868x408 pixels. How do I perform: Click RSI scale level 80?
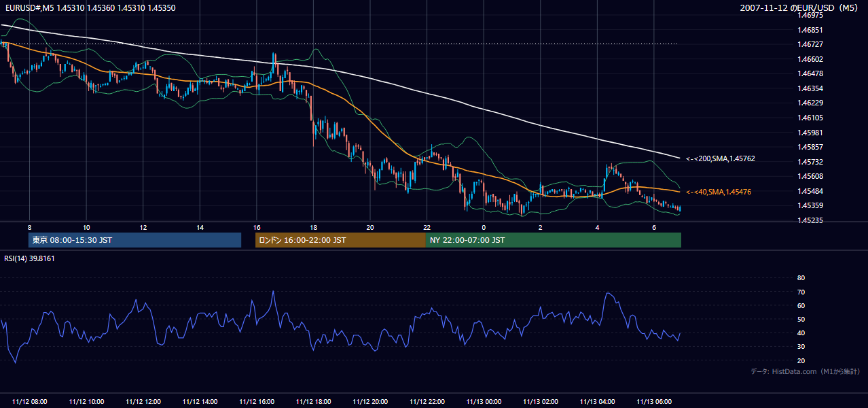pyautogui.click(x=801, y=278)
